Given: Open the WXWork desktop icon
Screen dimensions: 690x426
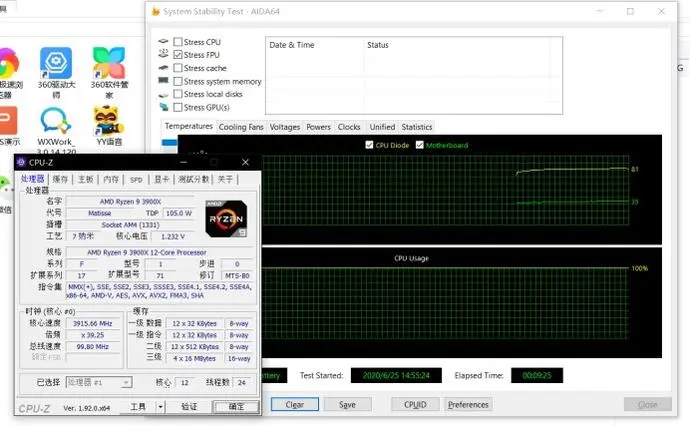Looking at the screenshot, I should [x=55, y=130].
